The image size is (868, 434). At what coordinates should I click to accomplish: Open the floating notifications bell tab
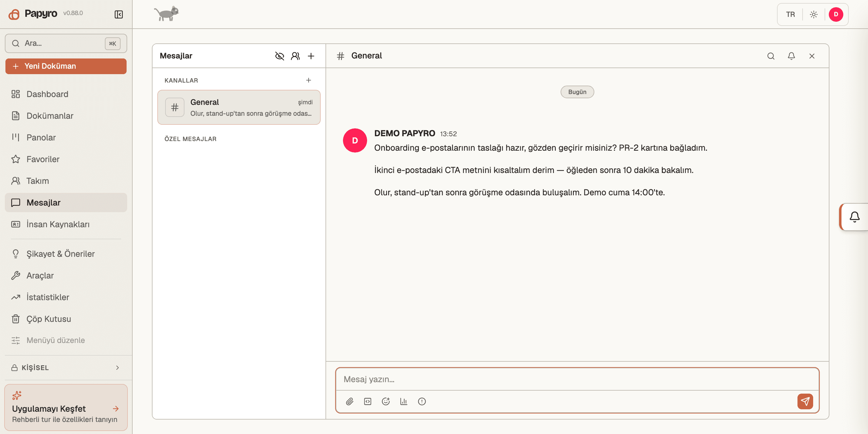point(854,217)
